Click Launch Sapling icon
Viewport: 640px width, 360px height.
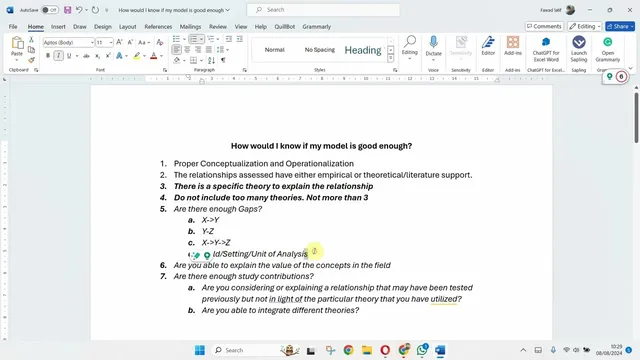coord(579,49)
